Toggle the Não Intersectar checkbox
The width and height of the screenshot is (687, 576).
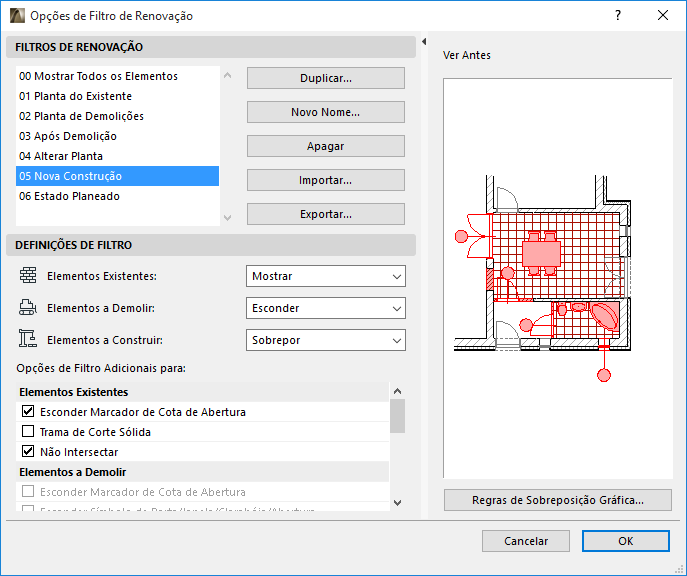pyautogui.click(x=28, y=451)
